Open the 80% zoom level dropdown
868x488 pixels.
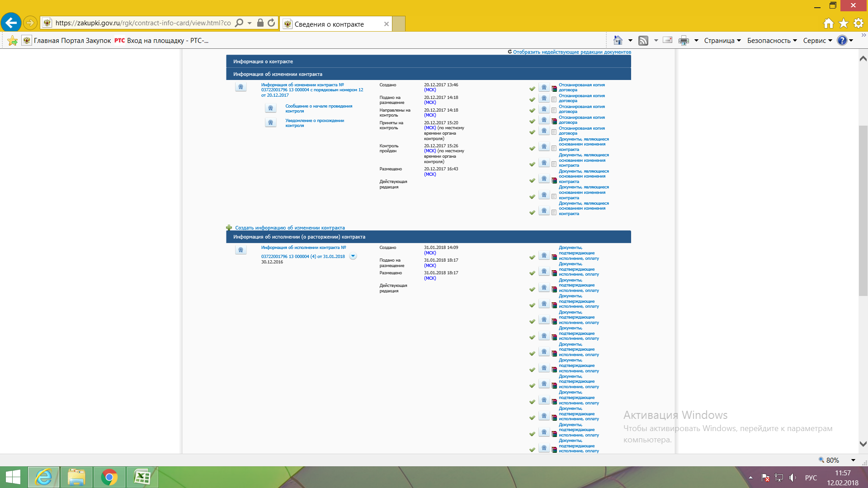[853, 460]
